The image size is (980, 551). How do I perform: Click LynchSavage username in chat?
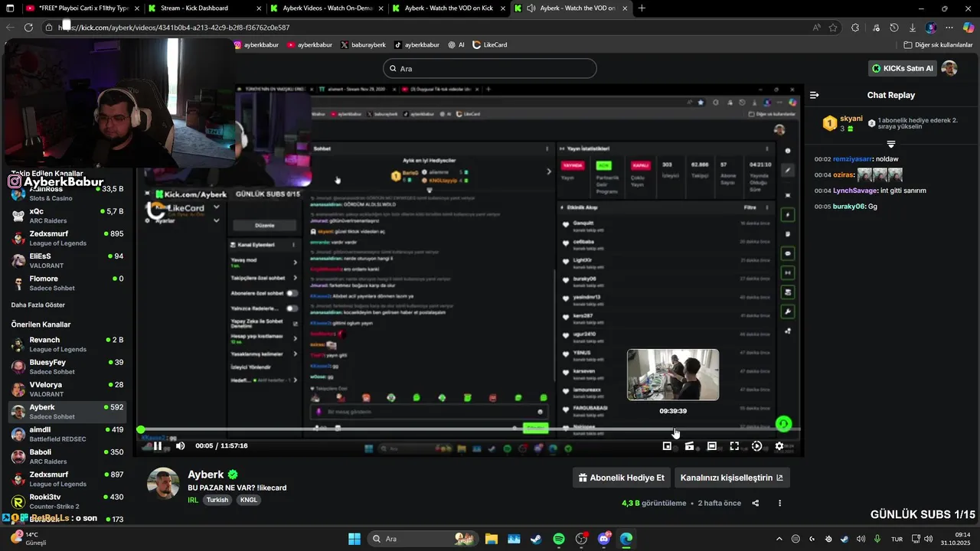click(855, 191)
